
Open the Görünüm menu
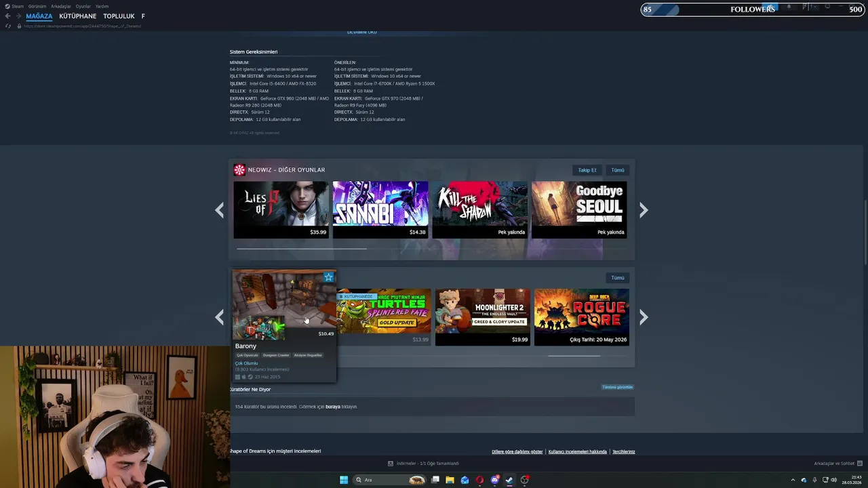(x=37, y=6)
